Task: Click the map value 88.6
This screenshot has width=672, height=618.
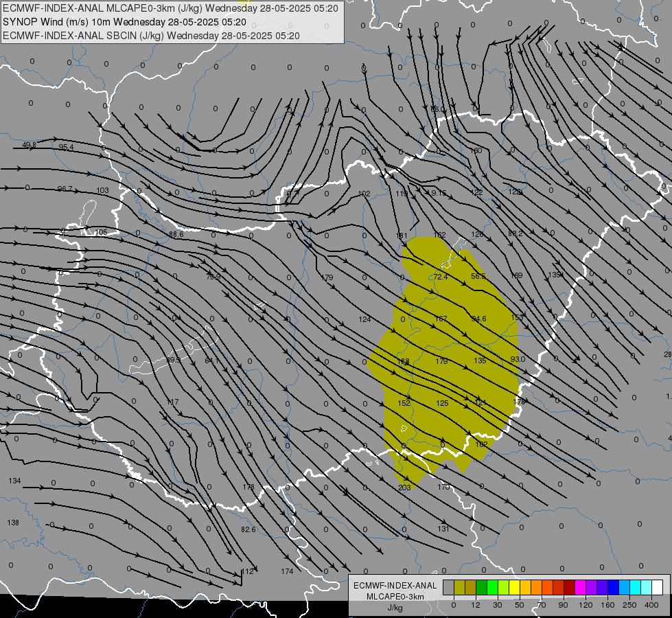Action: click(x=176, y=234)
